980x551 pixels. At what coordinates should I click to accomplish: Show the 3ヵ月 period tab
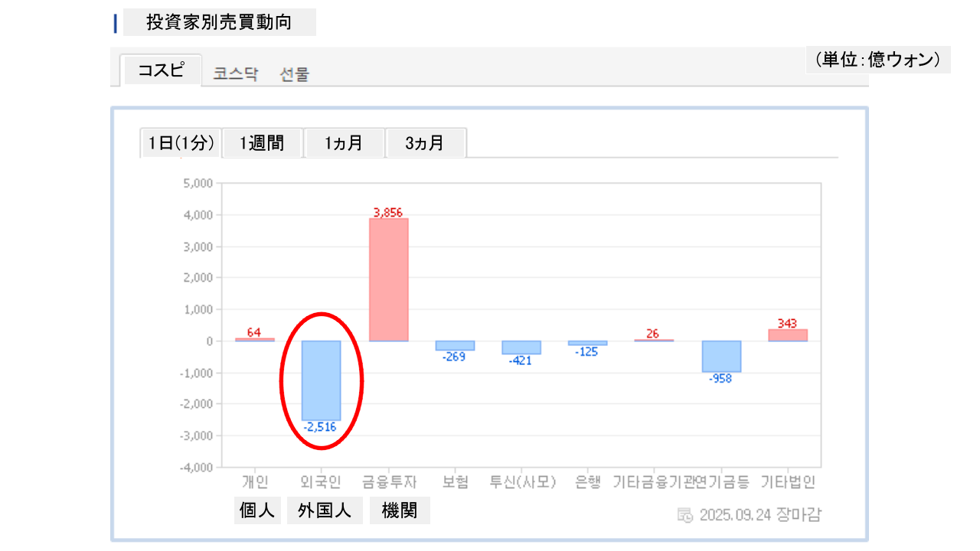425,143
